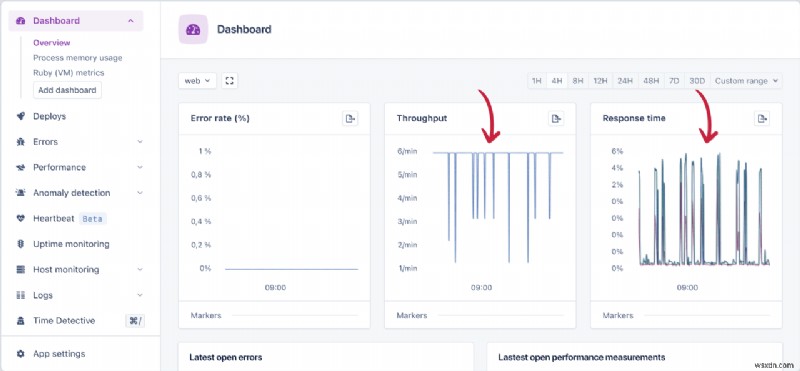Expand the Errors submenu chevron
Viewport: 800px width, 371px height.
[140, 142]
